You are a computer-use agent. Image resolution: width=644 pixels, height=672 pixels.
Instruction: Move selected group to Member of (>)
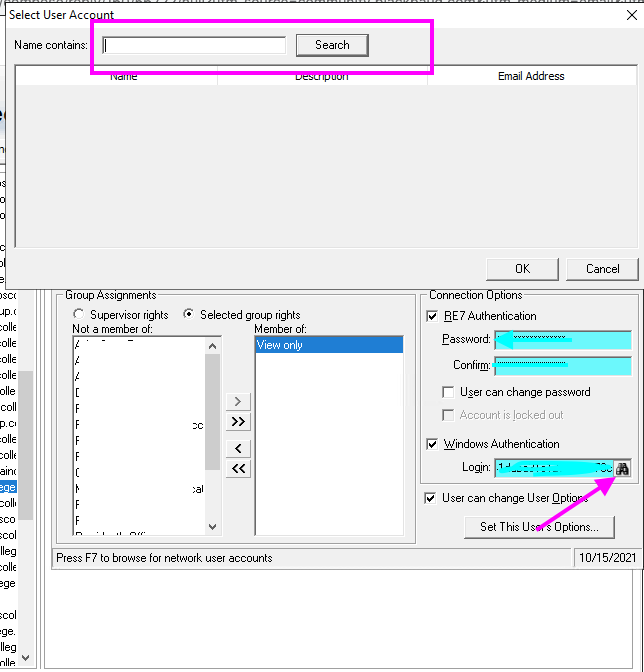click(238, 402)
